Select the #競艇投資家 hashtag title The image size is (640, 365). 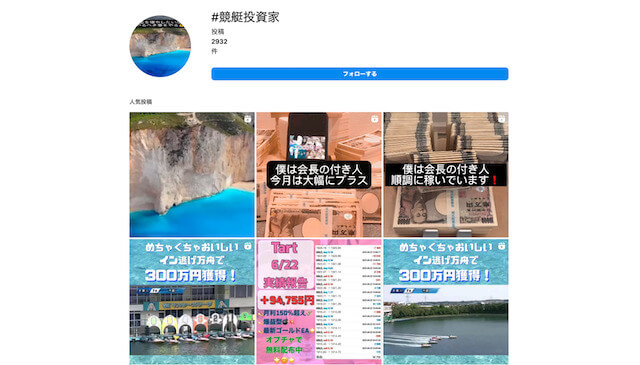click(x=245, y=17)
